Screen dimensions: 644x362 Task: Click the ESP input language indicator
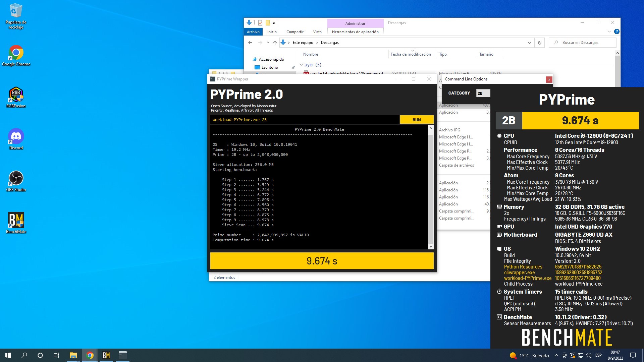(598, 355)
